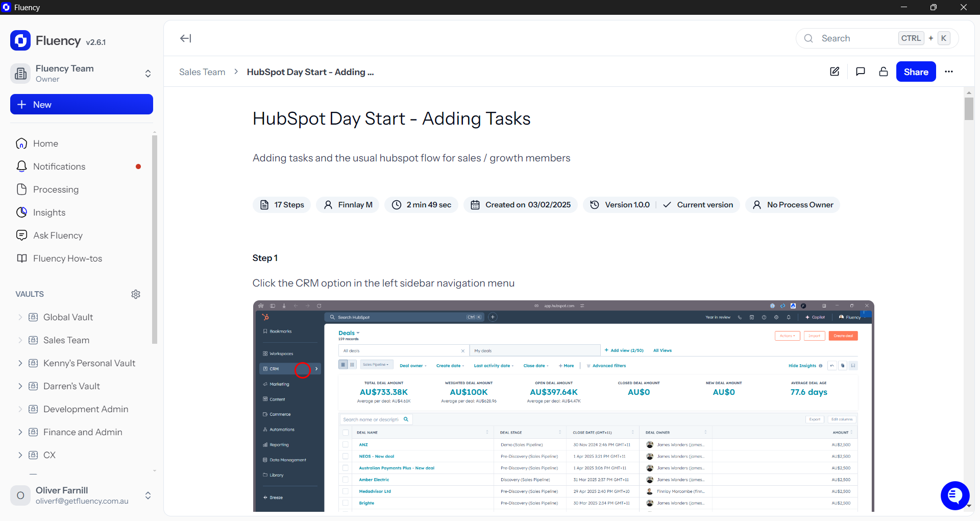
Task: Click the Finnlay M author badge
Action: point(348,205)
